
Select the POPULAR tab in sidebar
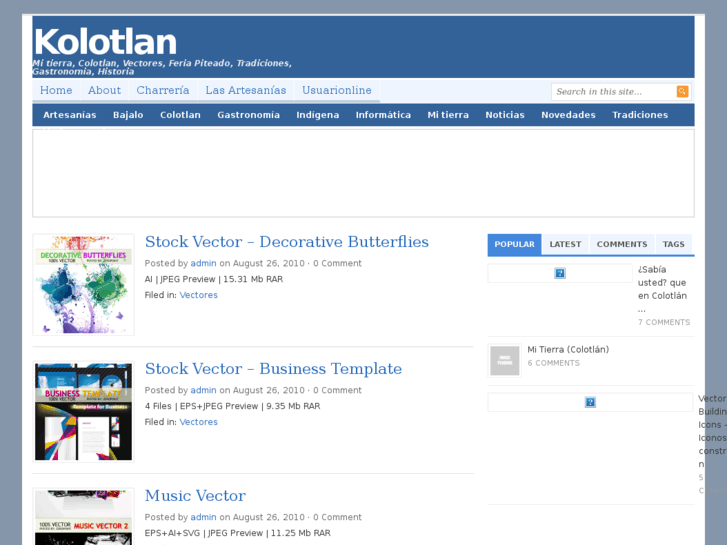click(x=514, y=244)
